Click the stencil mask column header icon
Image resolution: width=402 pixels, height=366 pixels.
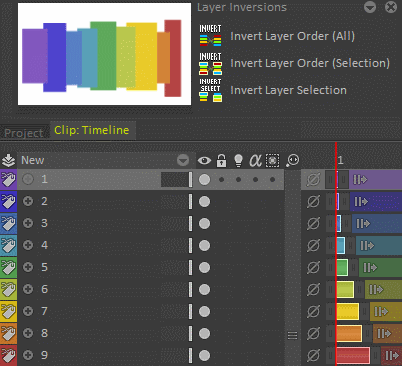[x=272, y=160]
